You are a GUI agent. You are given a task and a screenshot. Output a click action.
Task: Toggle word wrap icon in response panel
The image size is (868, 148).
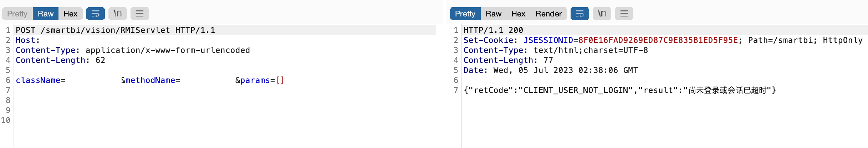[x=579, y=14]
